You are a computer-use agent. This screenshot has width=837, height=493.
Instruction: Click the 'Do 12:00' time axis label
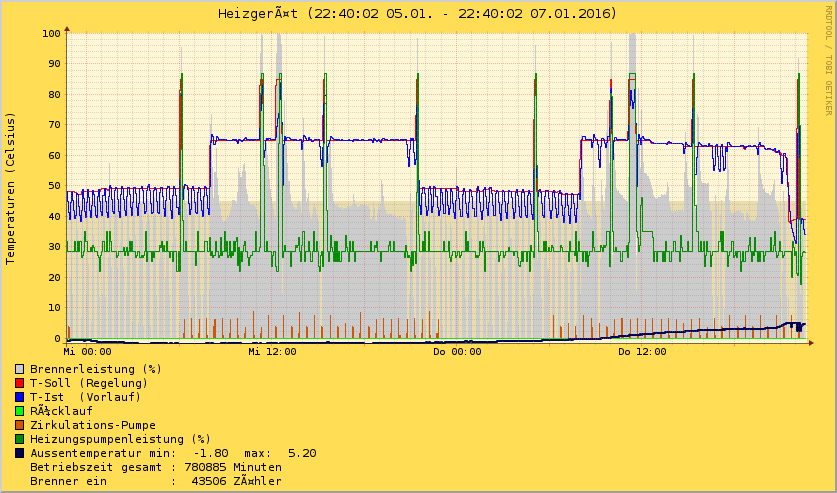(x=642, y=352)
